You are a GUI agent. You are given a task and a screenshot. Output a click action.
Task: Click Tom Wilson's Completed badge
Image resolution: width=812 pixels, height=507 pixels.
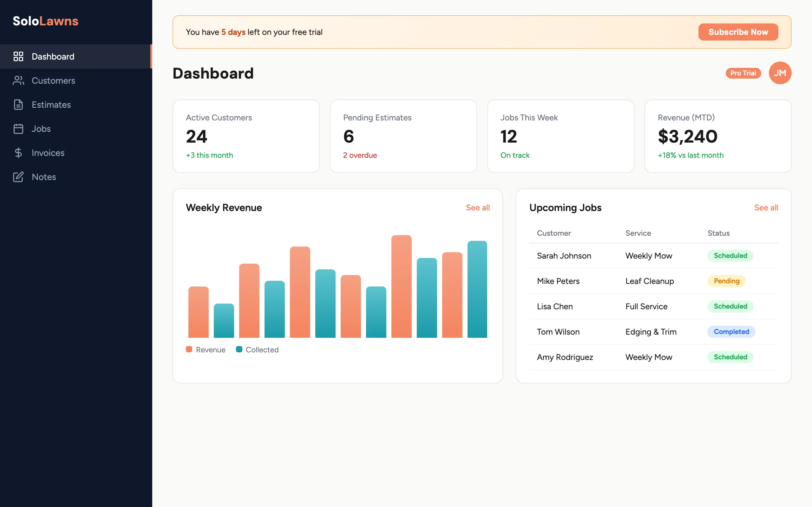pos(731,332)
